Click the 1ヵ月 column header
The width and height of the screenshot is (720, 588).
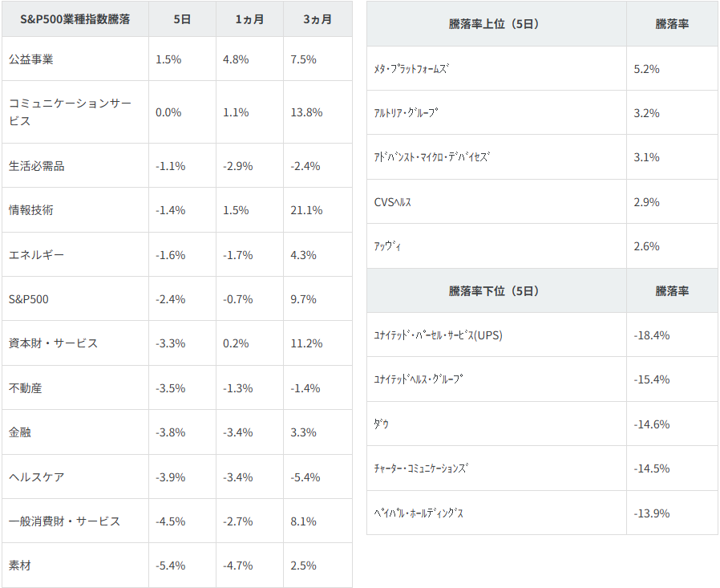(249, 19)
